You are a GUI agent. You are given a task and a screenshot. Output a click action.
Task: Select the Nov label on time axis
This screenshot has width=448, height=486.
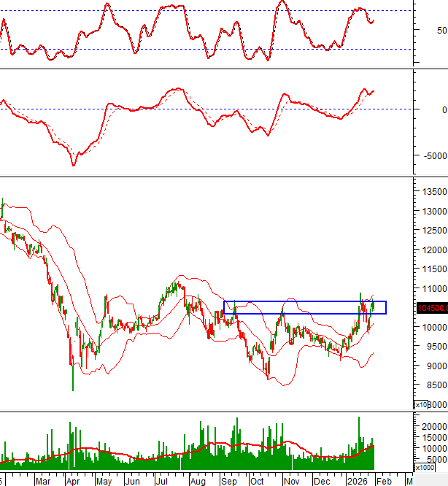(291, 481)
